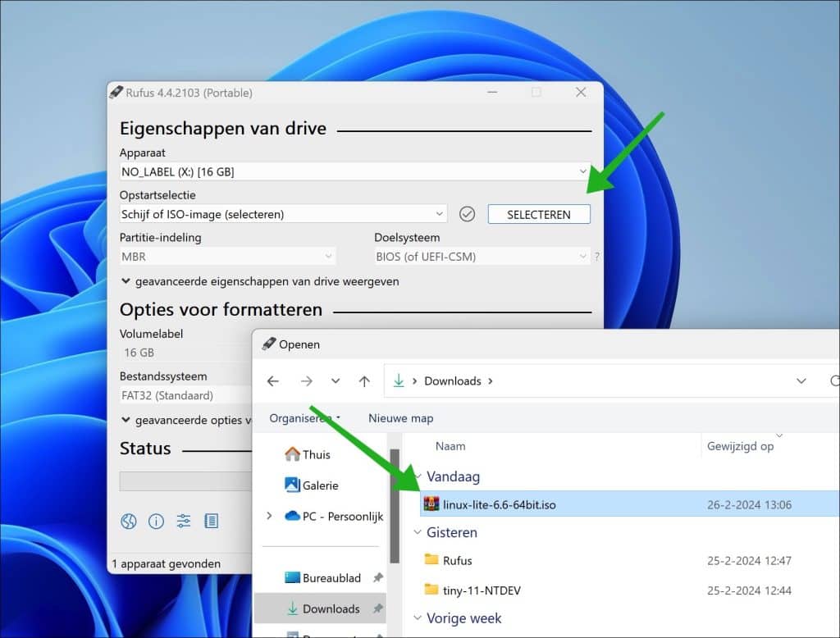Click Nieuwe map
840x638 pixels.
point(400,418)
